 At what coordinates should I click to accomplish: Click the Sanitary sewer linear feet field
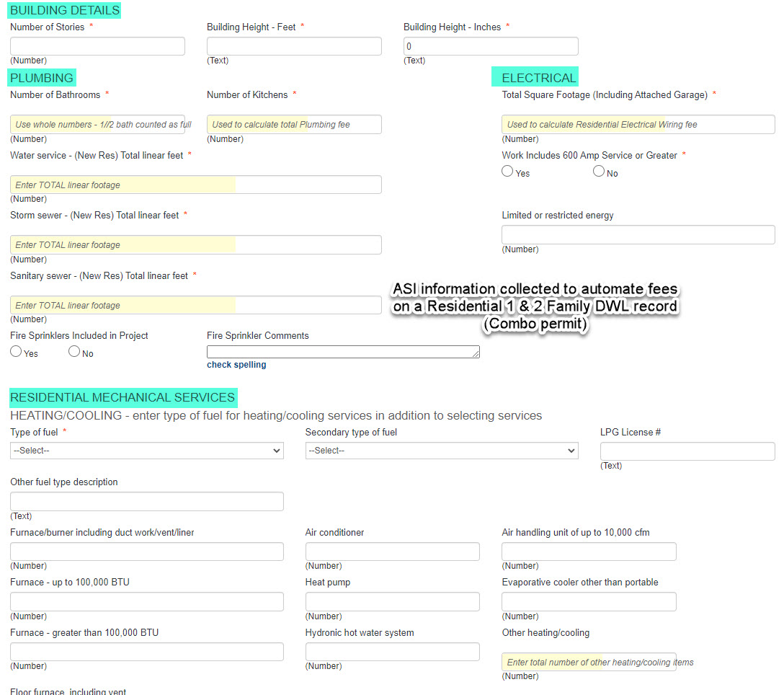click(x=195, y=305)
